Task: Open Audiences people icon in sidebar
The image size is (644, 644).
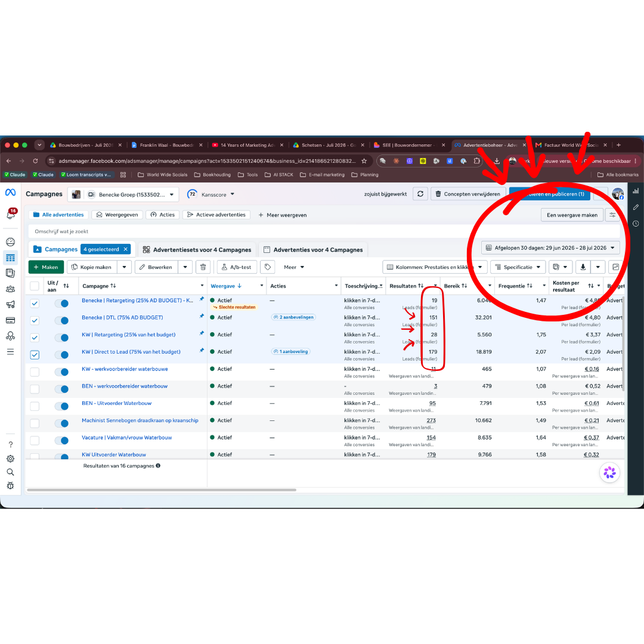Action: [x=10, y=289]
